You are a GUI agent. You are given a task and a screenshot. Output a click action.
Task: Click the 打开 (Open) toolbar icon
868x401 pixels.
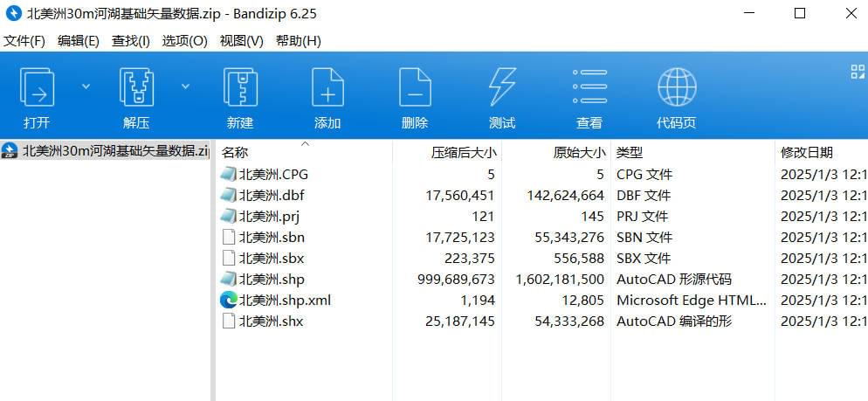37,87
